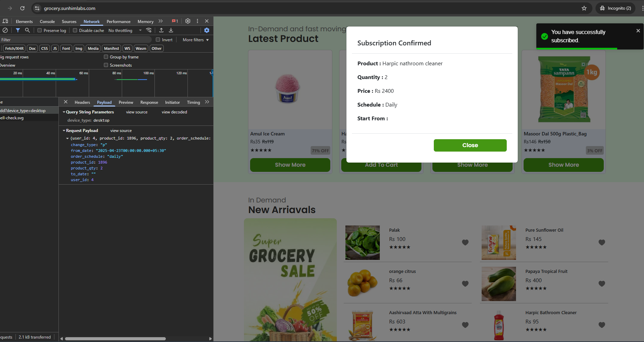Dismiss the successfully subscribed toast
Screen dimensions: 644x342
[638, 31]
